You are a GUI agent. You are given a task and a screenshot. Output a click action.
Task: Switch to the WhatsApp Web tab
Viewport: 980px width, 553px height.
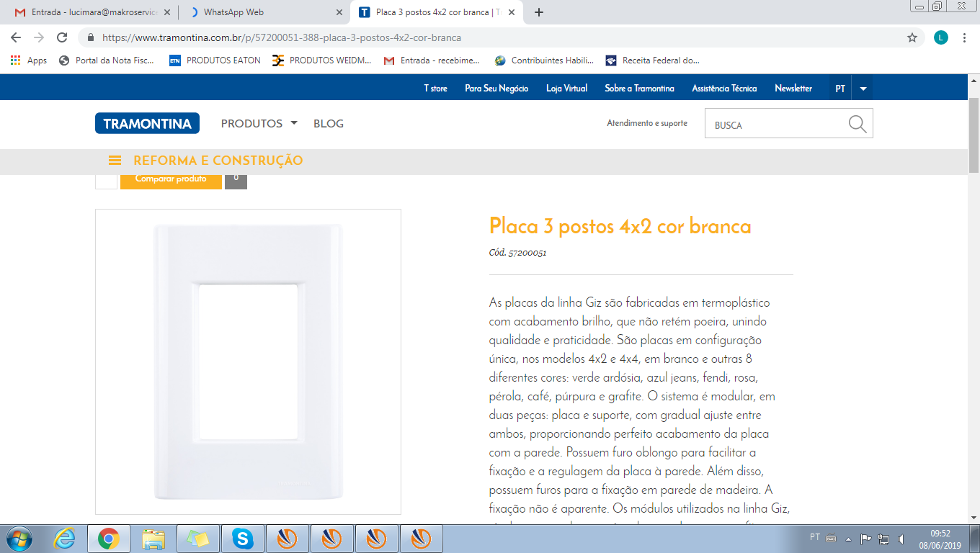pos(265,12)
